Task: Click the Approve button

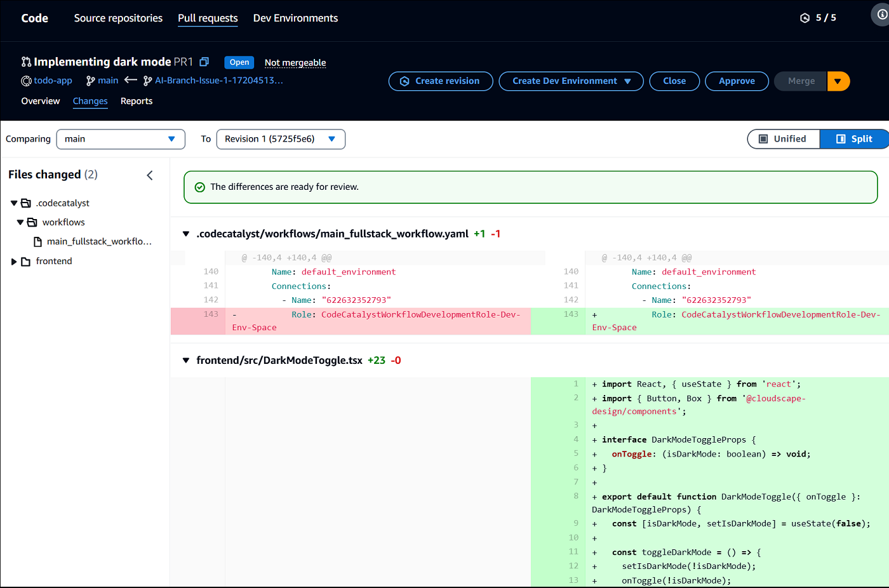Action: [x=737, y=81]
